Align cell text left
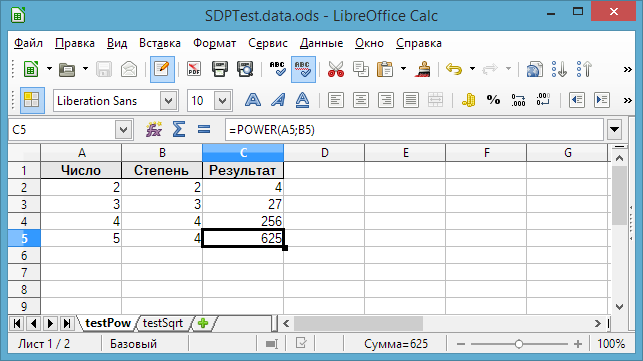Viewport: 643px width, 361px height. 336,100
